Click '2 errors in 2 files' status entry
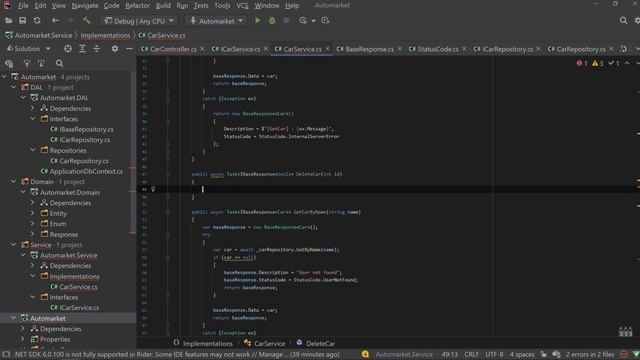Image resolution: width=640 pixels, height=360 pixels. click(589, 354)
